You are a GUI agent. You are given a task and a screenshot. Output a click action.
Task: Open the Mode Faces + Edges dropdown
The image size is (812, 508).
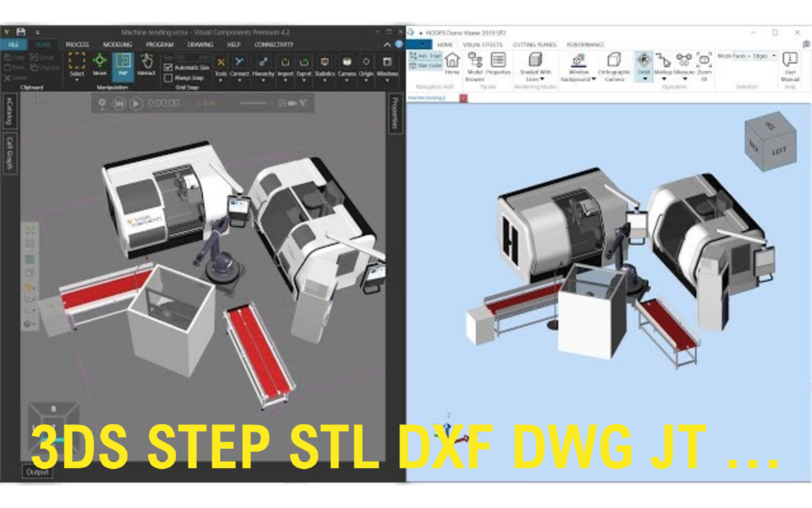tap(755, 56)
